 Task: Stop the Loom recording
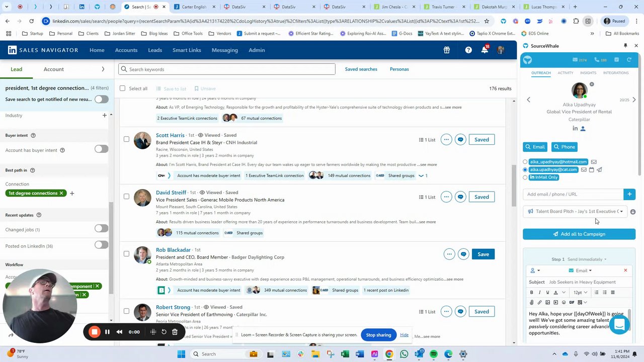(94, 332)
